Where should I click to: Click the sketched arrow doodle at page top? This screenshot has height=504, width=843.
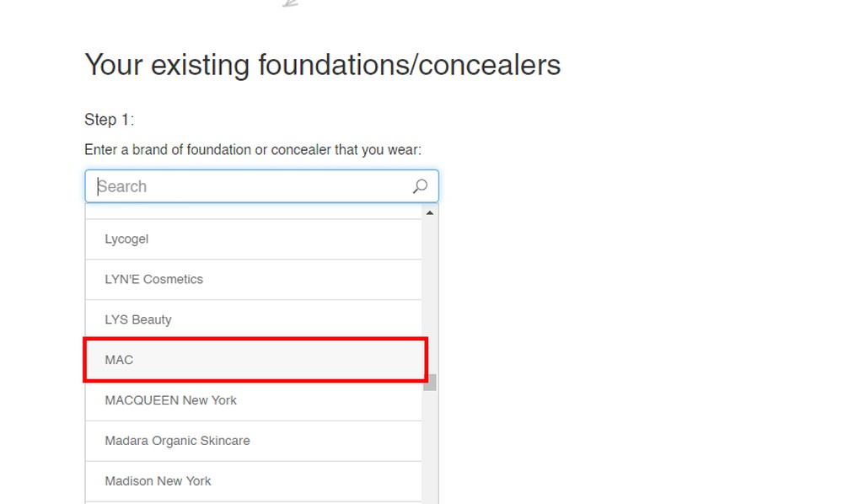click(x=291, y=3)
